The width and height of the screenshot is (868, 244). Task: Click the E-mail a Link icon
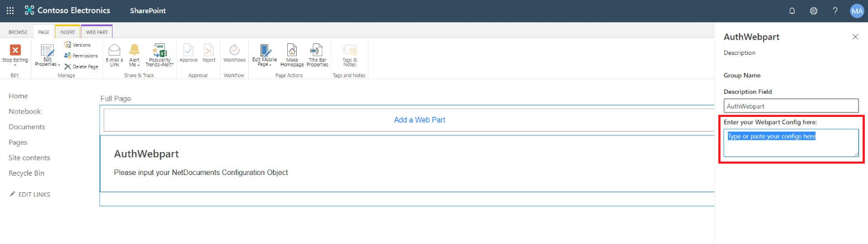click(x=114, y=50)
